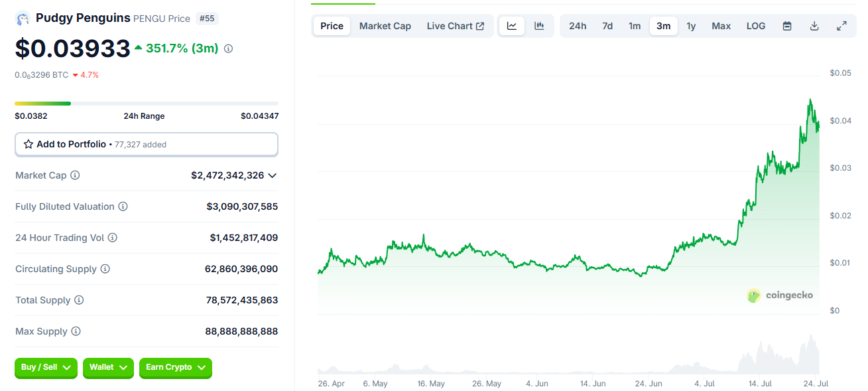Screen dimensions: 868x391
Task: Click the star icon in Add to Portfolio
Action: (x=29, y=144)
